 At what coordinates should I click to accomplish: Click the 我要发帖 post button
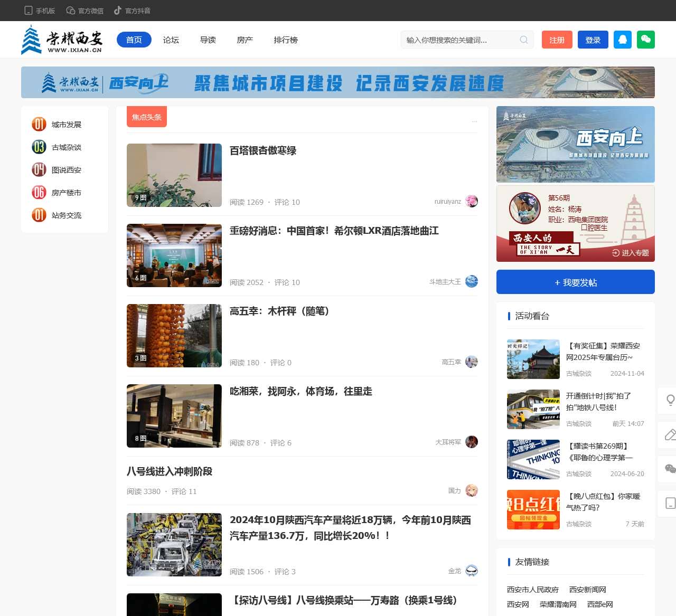575,282
